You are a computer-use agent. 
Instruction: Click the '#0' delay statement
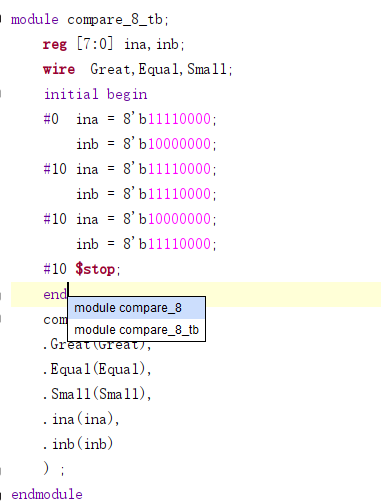[51, 119]
